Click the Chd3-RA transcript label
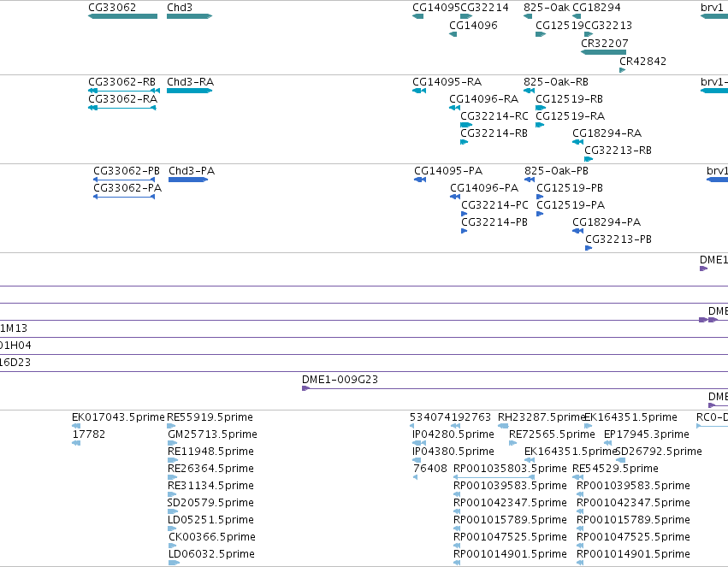This screenshot has width=728, height=567. click(x=191, y=82)
